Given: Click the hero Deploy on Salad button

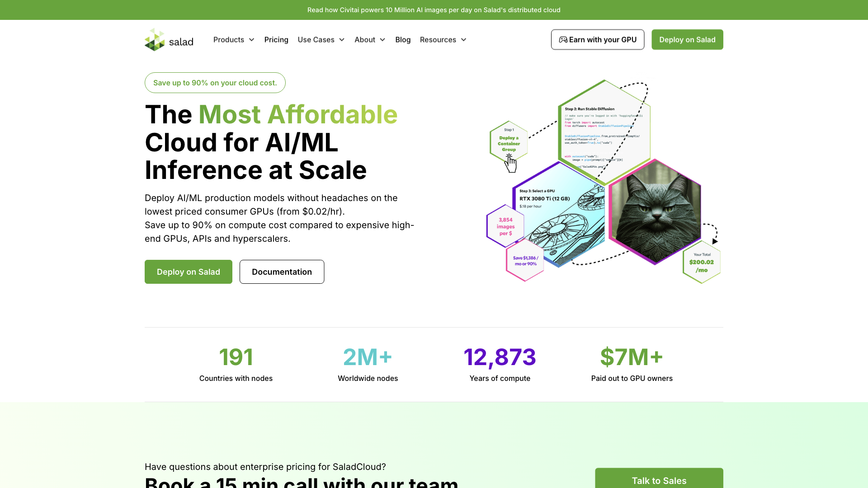Looking at the screenshot, I should [x=189, y=272].
